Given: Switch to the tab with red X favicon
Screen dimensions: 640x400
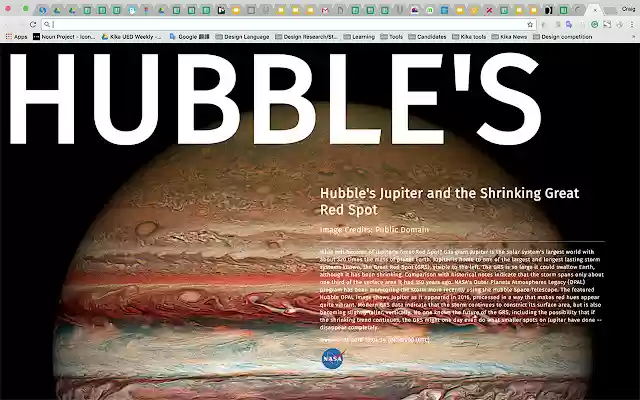Looking at the screenshot, I should pos(489,10).
